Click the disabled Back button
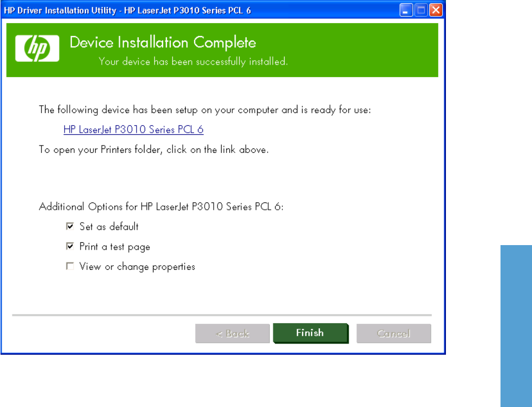Viewport: 532px width, 407px height. (x=232, y=333)
